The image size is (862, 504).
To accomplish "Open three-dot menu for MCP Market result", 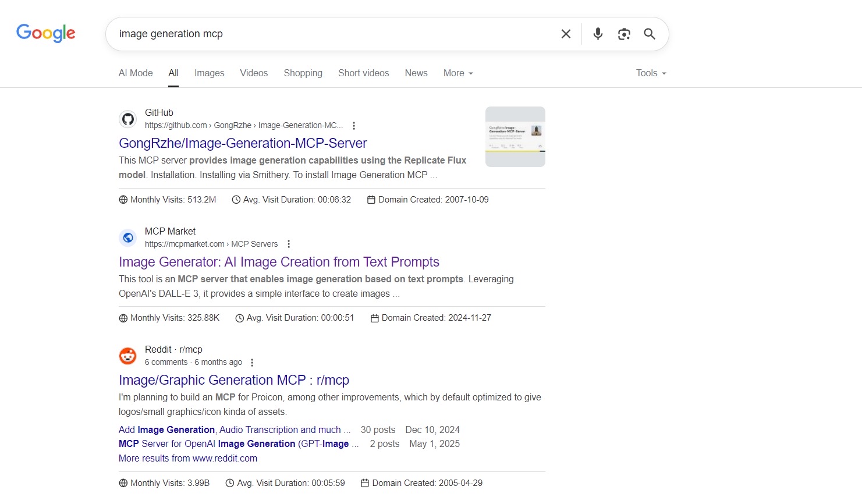I will (289, 244).
